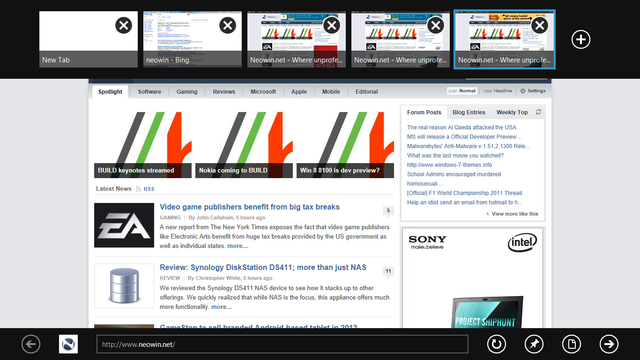Go back with the left arrow icon

[x=31, y=344]
